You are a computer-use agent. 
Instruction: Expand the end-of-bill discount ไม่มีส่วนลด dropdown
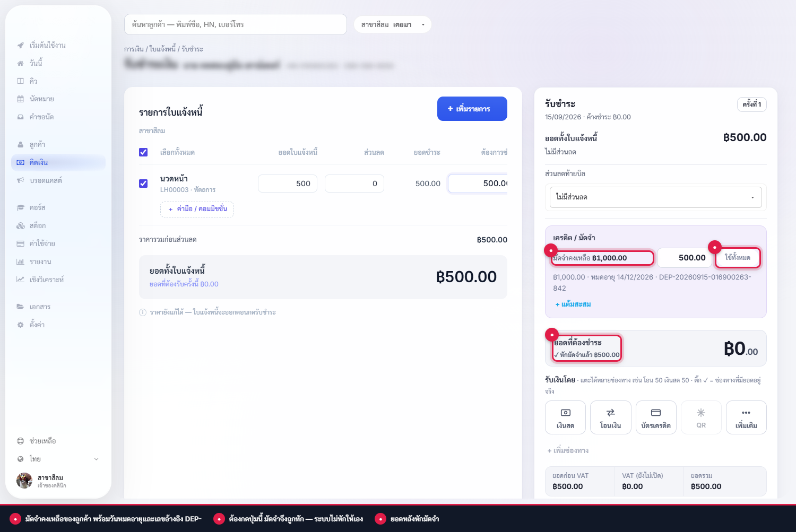point(655,197)
